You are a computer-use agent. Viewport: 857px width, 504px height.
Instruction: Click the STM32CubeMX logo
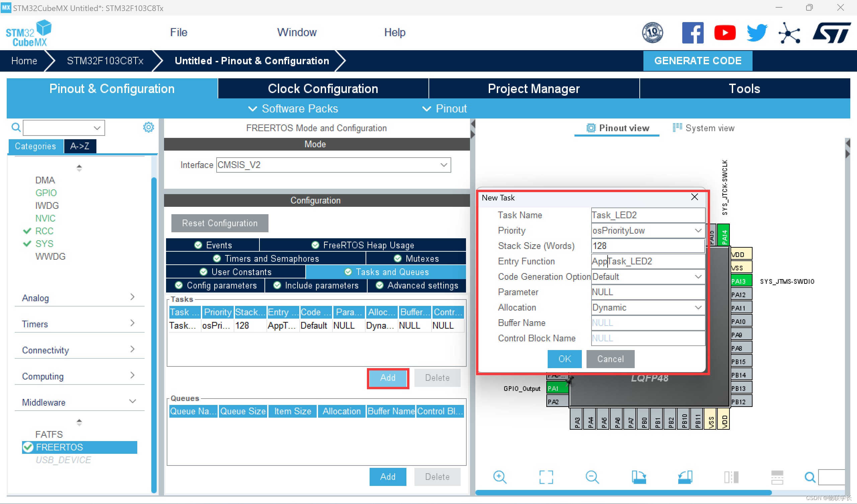[x=28, y=33]
